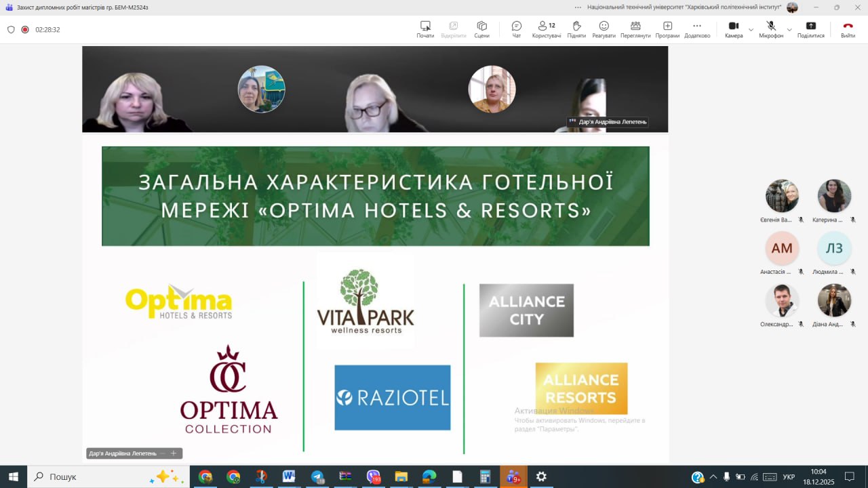This screenshot has height=488, width=868.
Task: Click the red recording indicator icon
Action: pyautogui.click(x=25, y=30)
